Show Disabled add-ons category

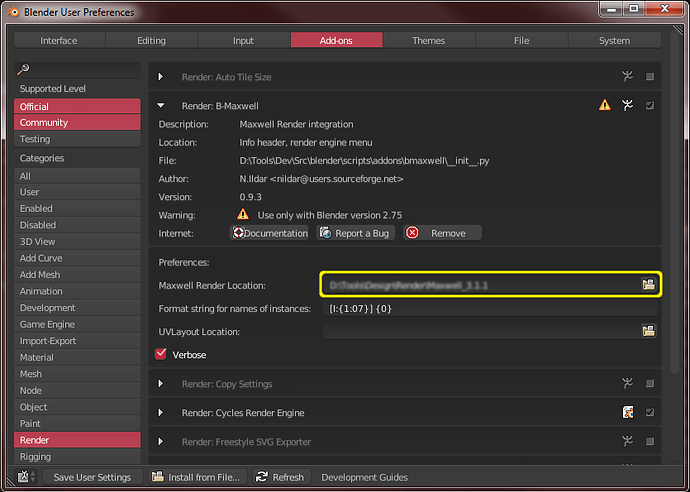77,225
